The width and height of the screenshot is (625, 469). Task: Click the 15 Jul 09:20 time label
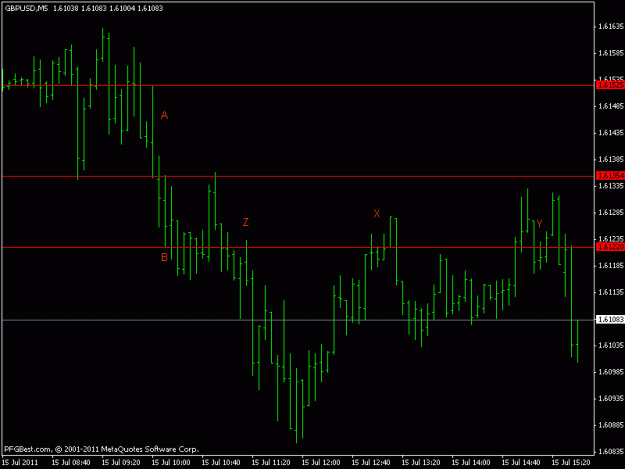click(121, 463)
